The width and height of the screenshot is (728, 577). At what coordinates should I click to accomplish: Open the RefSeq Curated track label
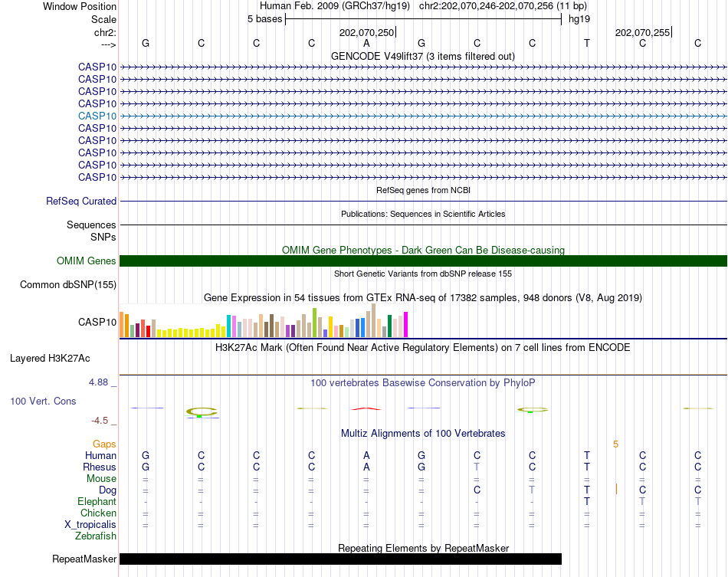(x=81, y=201)
